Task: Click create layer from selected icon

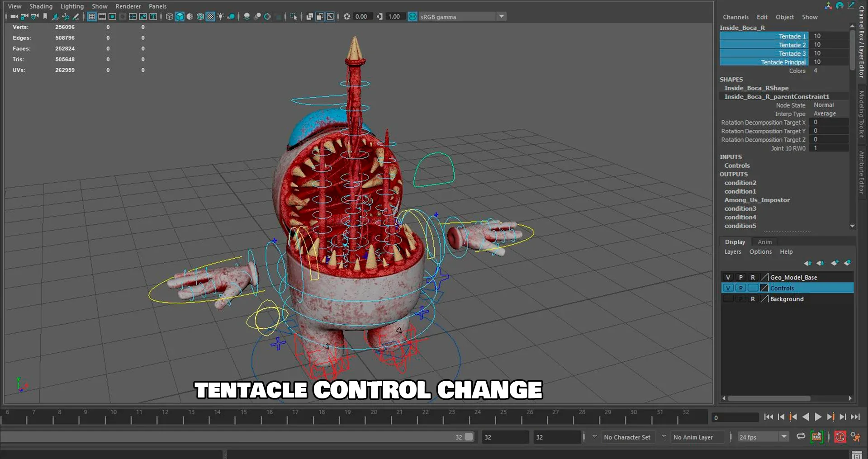Action: click(x=847, y=263)
